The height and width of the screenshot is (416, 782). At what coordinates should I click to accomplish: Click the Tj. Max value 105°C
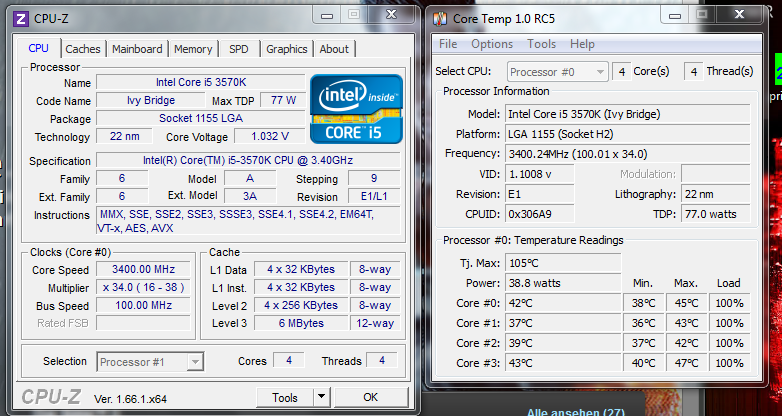(563, 263)
